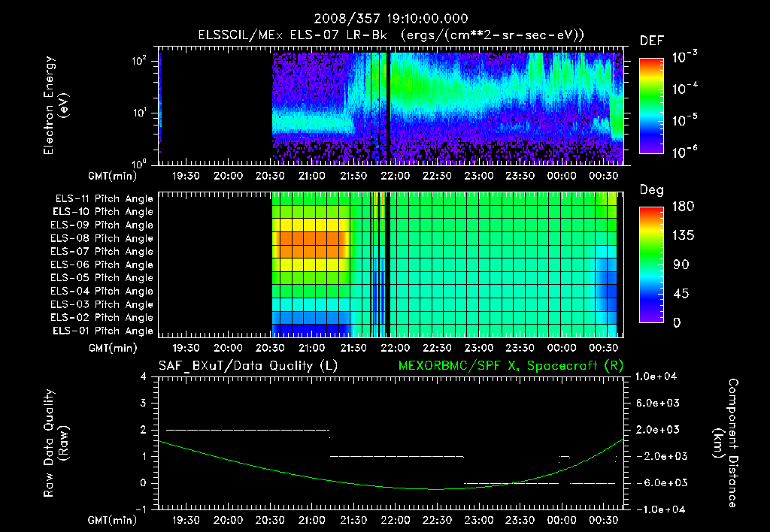This screenshot has width=770, height=532.
Task: Click the 10⁻³ label beside DEF colorbar
Action: click(x=684, y=57)
